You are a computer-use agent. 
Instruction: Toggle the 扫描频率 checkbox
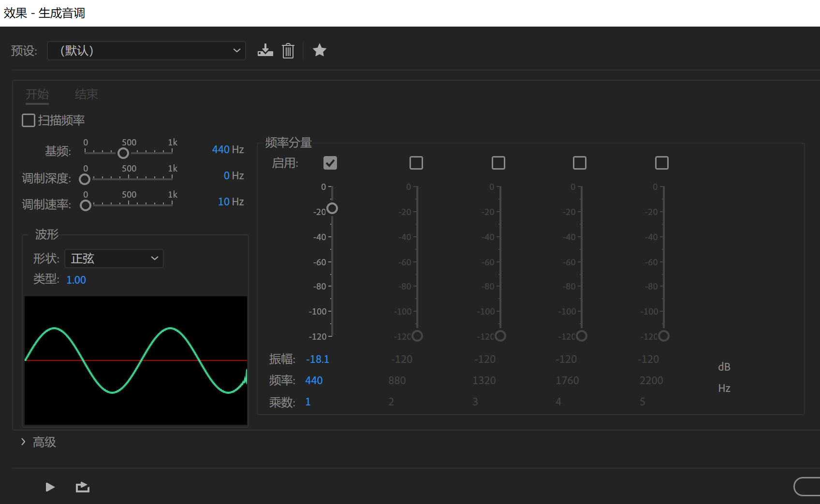click(29, 120)
